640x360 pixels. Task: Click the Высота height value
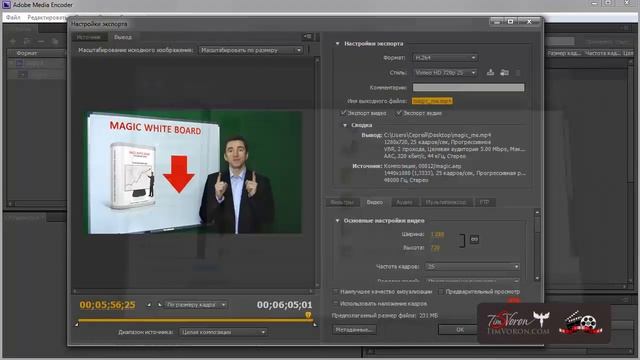pos(435,248)
